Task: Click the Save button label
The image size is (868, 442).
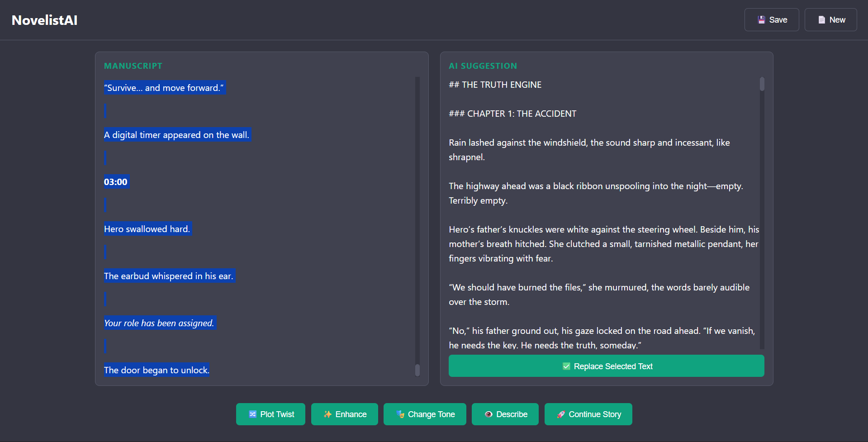Action: tap(778, 20)
